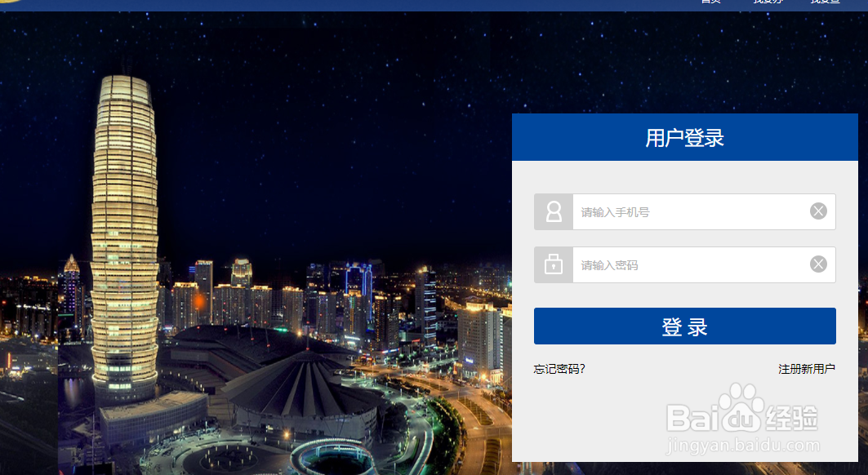868x475 pixels.
Task: Click the padlock icon beside password field
Action: (x=554, y=264)
